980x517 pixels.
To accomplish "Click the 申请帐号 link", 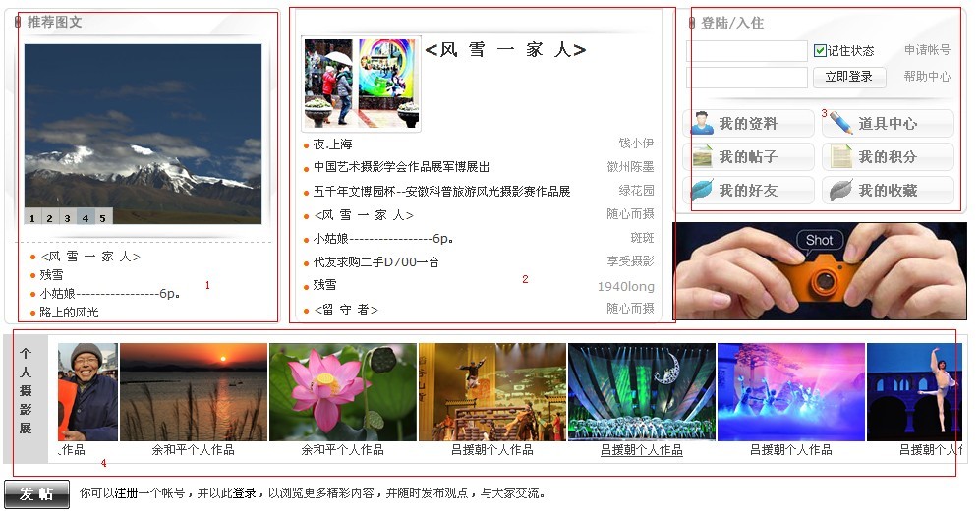I will (x=927, y=50).
